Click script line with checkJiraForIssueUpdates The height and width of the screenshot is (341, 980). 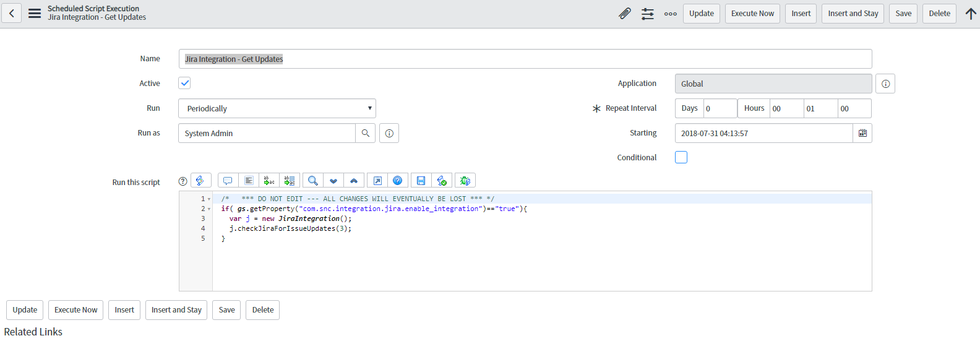pos(290,228)
